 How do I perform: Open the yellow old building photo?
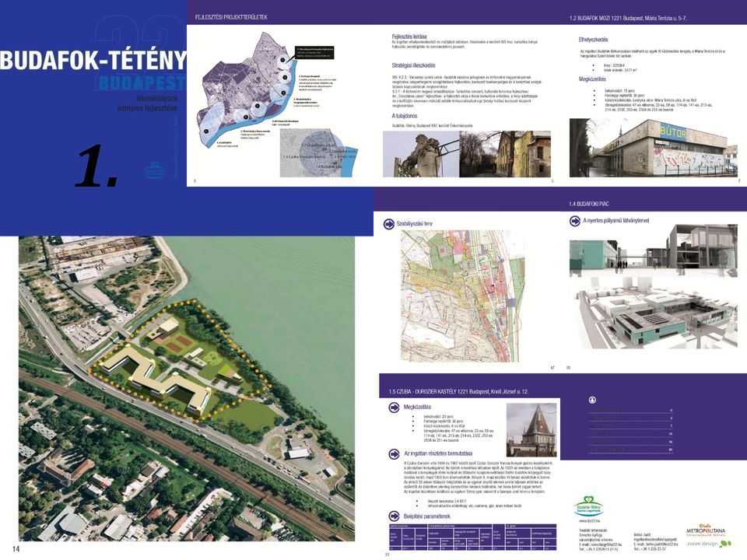[504, 154]
